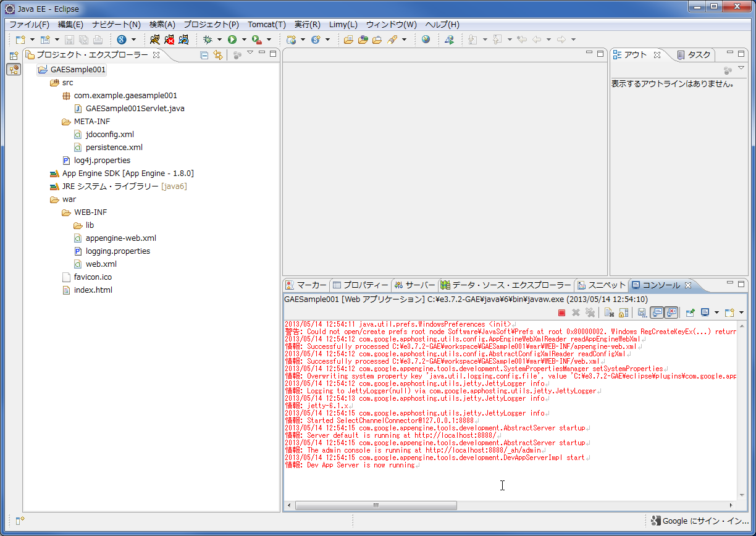The height and width of the screenshot is (536, 756).
Task: Click the Run External Tools icon
Action: point(257,40)
